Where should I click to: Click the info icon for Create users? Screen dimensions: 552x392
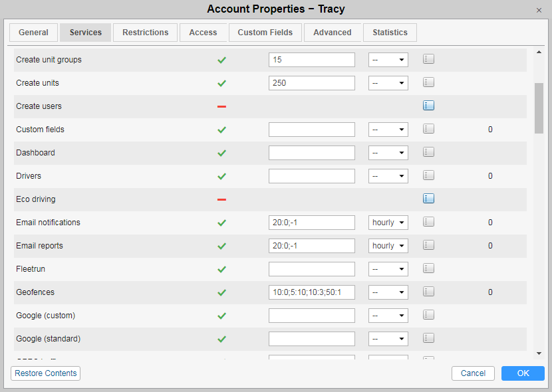coord(428,106)
